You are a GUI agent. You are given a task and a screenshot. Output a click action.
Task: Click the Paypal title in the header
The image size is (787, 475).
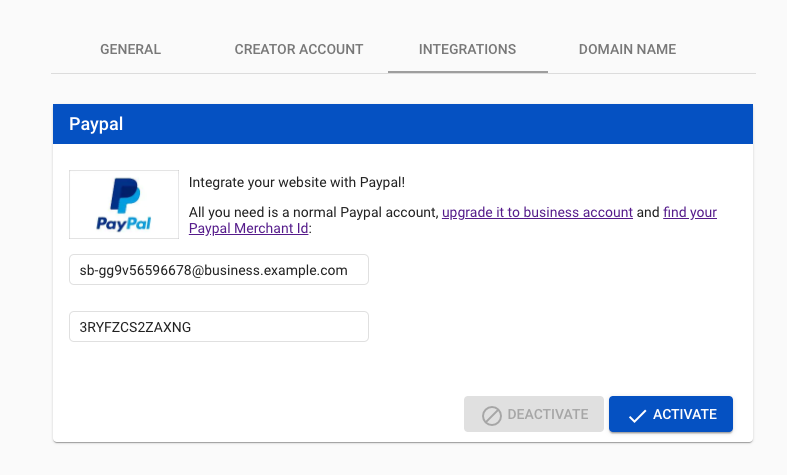[x=96, y=124]
